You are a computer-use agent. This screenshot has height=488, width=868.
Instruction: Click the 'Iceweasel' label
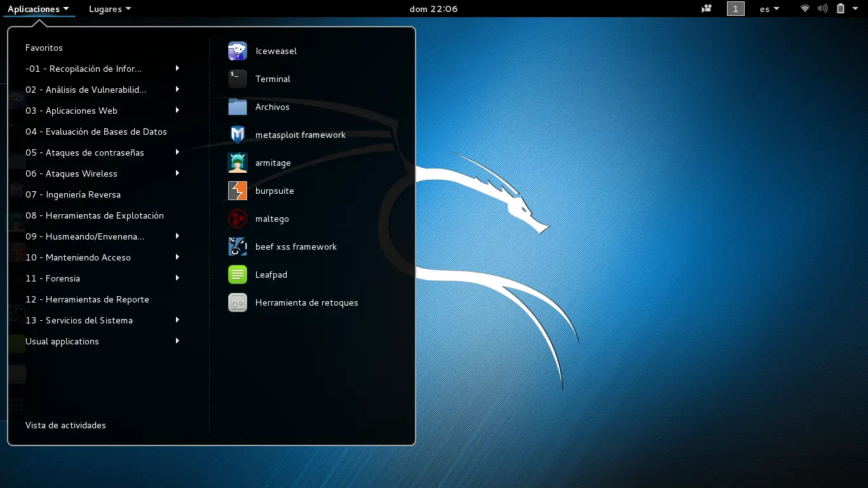276,51
